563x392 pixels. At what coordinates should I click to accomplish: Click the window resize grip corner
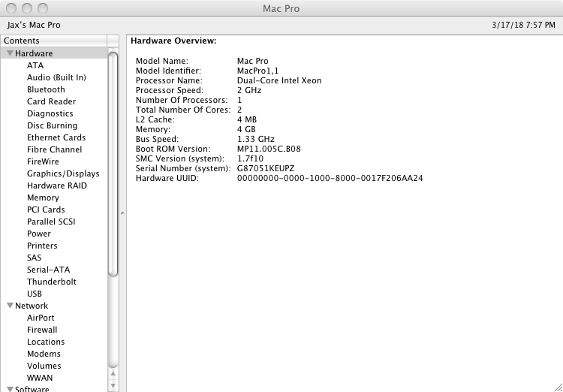[558, 387]
